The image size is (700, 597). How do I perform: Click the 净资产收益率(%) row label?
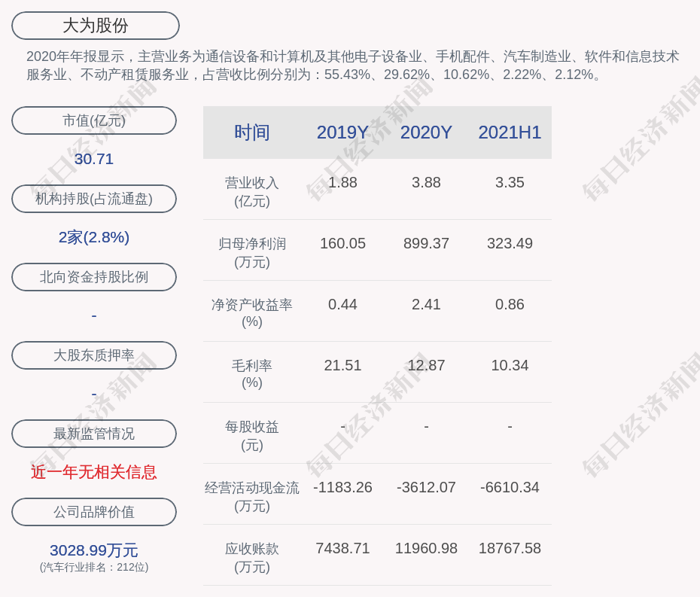click(x=252, y=313)
